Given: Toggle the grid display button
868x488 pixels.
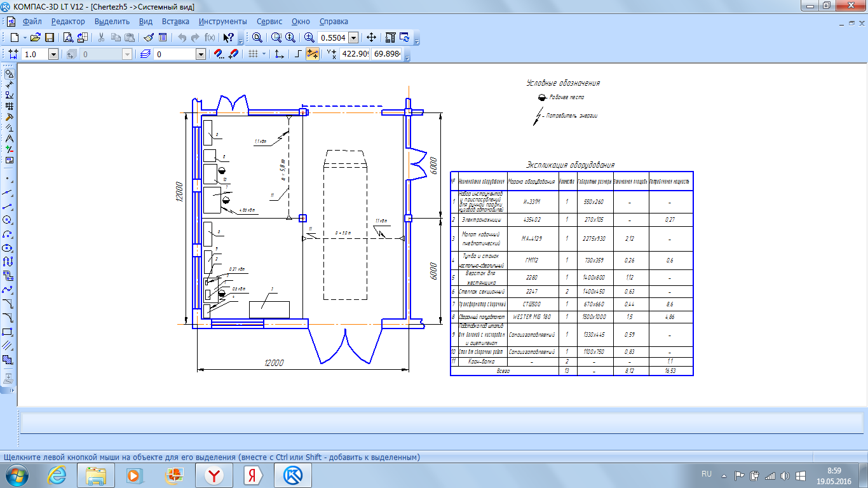Looking at the screenshot, I should click(253, 54).
